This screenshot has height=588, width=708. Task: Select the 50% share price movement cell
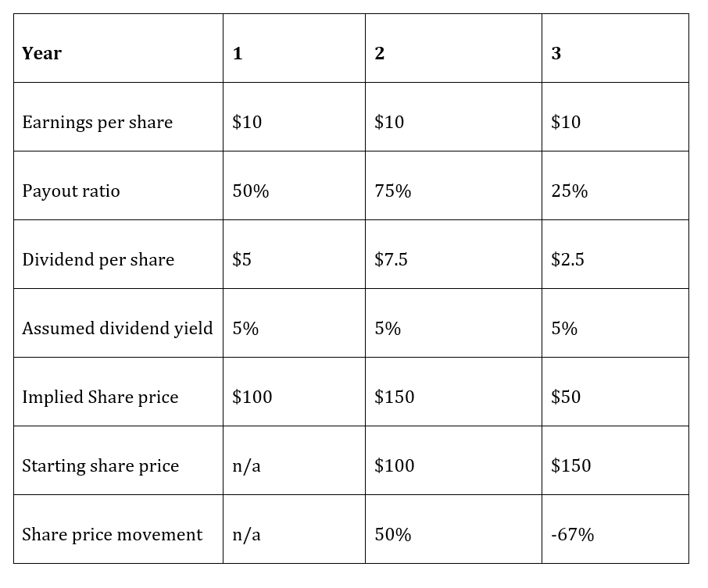[392, 535]
